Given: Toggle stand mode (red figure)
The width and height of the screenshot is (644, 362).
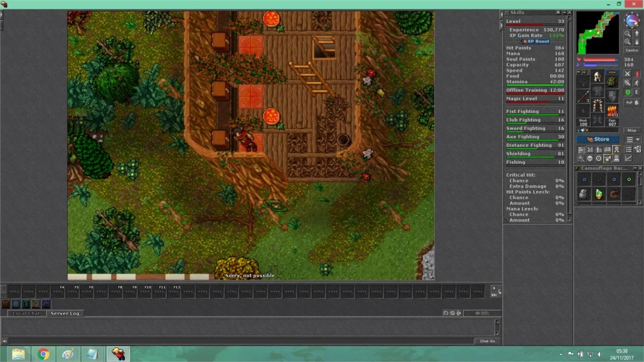Looking at the screenshot, I should click(x=637, y=74).
